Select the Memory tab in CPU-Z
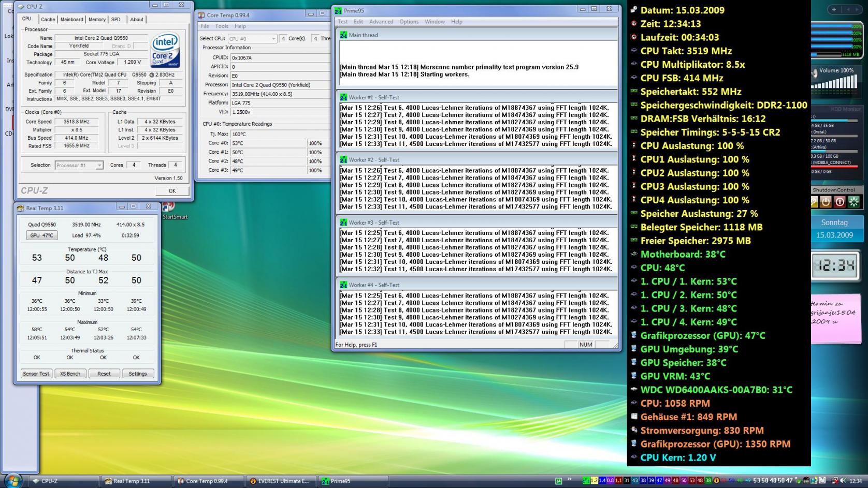This screenshot has height=488, width=868. pyautogui.click(x=97, y=20)
